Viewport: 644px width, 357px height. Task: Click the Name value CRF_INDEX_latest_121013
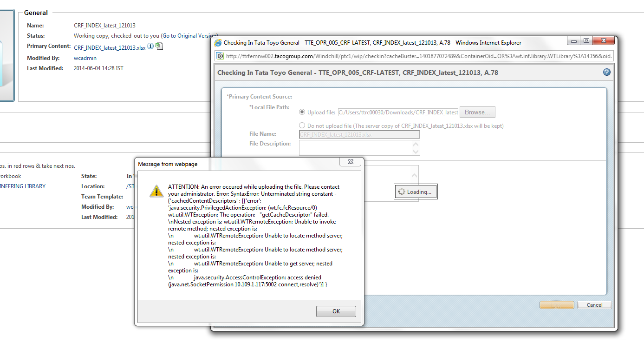pyautogui.click(x=104, y=26)
